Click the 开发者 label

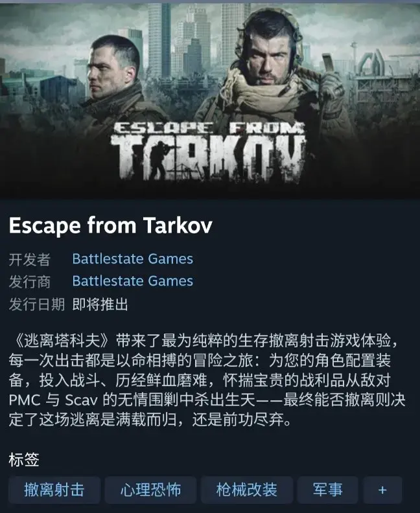(x=29, y=260)
